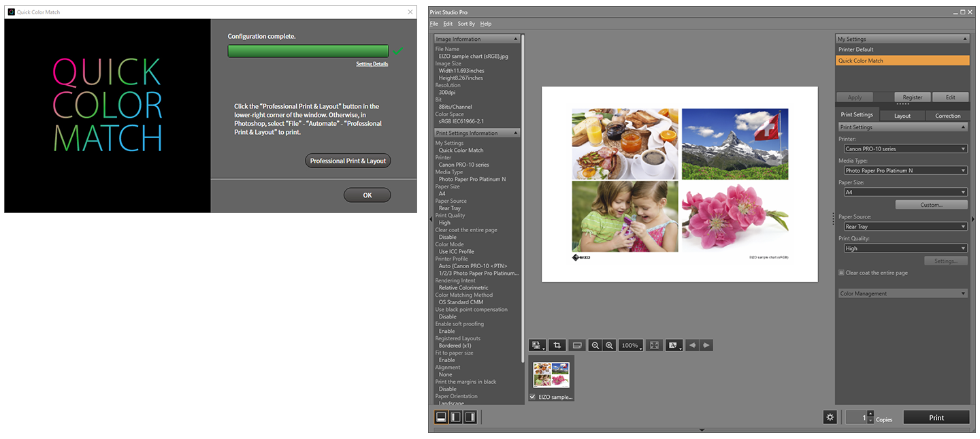Zoom in with the plus magnifier

coord(610,345)
